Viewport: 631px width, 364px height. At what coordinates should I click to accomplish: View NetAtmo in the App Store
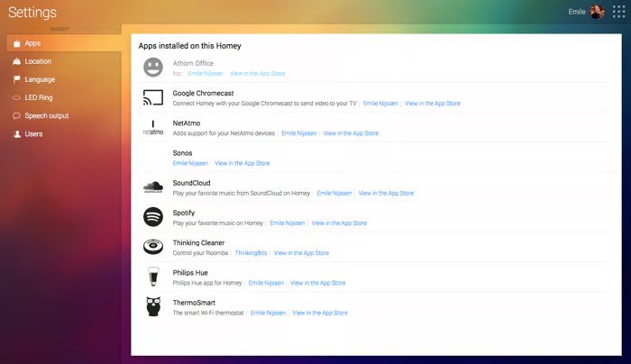pyautogui.click(x=351, y=133)
